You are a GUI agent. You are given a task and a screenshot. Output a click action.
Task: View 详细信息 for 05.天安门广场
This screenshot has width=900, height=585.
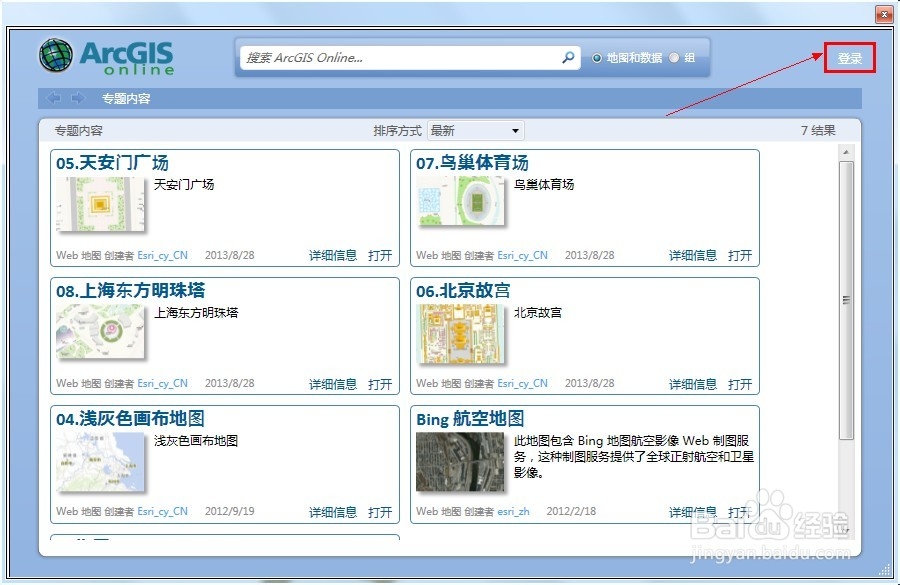[x=333, y=255]
